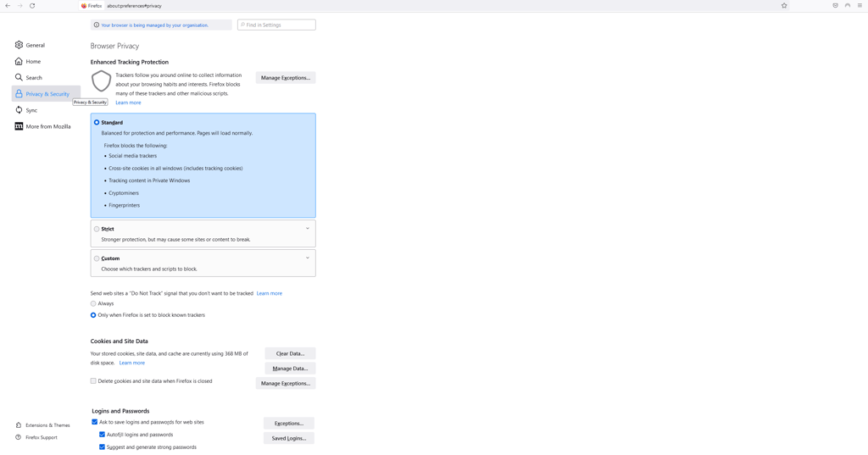Open the Firefox account icon
Screen dimensions: 868x455
(848, 6)
